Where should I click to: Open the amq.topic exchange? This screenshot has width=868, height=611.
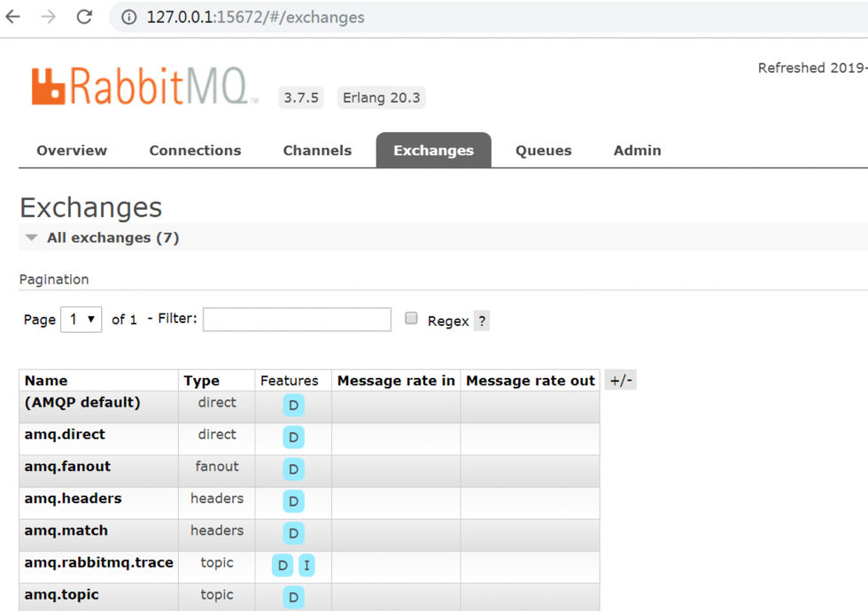[x=62, y=595]
